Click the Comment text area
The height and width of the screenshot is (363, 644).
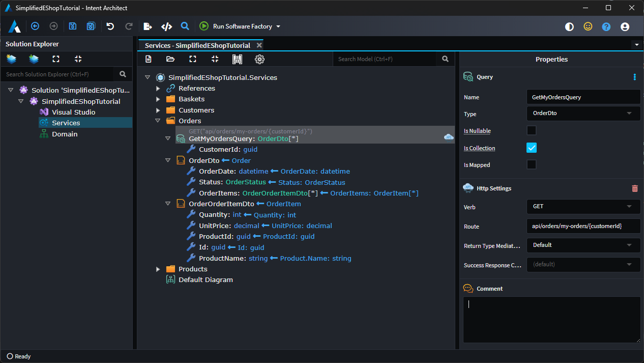tap(552, 320)
